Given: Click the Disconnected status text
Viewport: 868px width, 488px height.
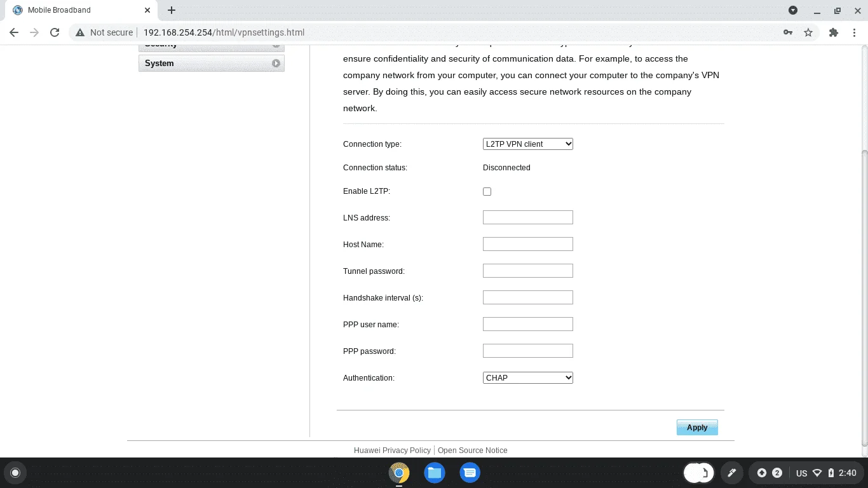Looking at the screenshot, I should tap(506, 168).
